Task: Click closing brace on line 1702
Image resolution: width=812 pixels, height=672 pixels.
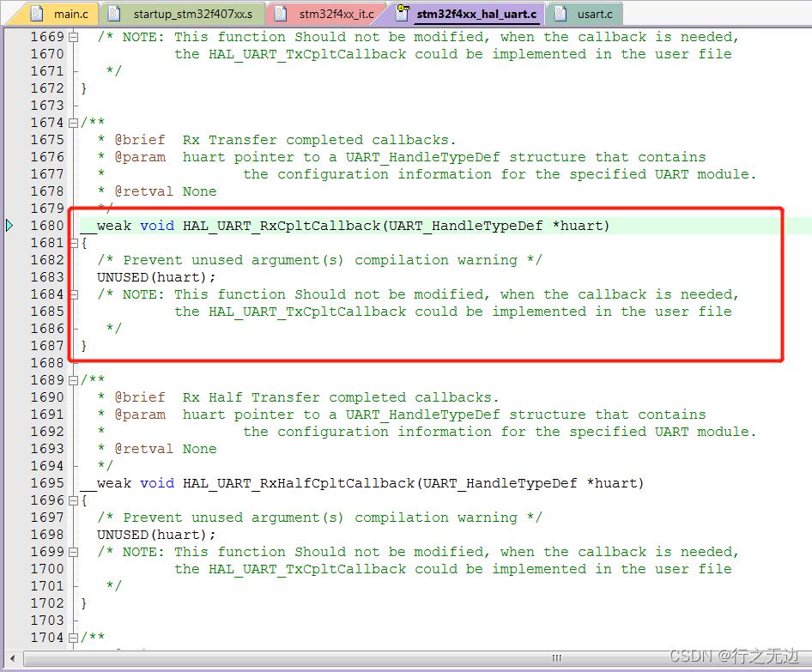Action: (x=84, y=603)
